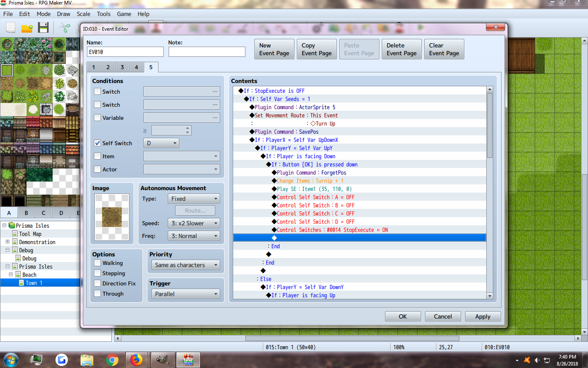The width and height of the screenshot is (588, 368).
Task: Select the Debug child map in tree
Action: pos(29,258)
